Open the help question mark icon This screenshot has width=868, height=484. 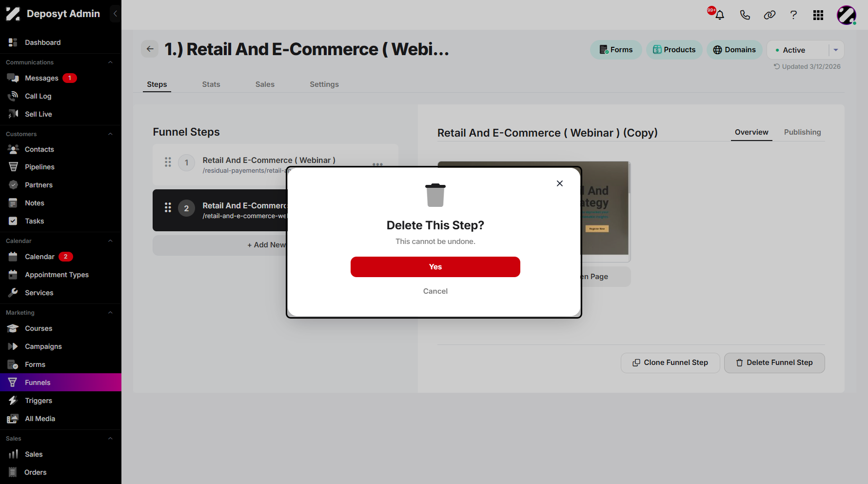click(x=793, y=15)
